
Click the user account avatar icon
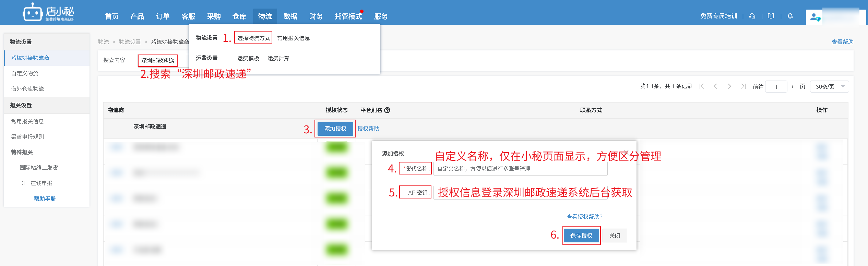(815, 17)
